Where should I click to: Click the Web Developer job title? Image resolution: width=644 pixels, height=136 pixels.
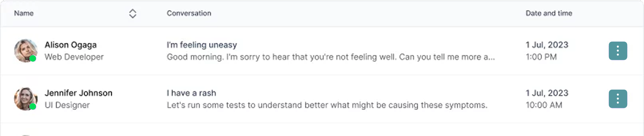point(74,57)
